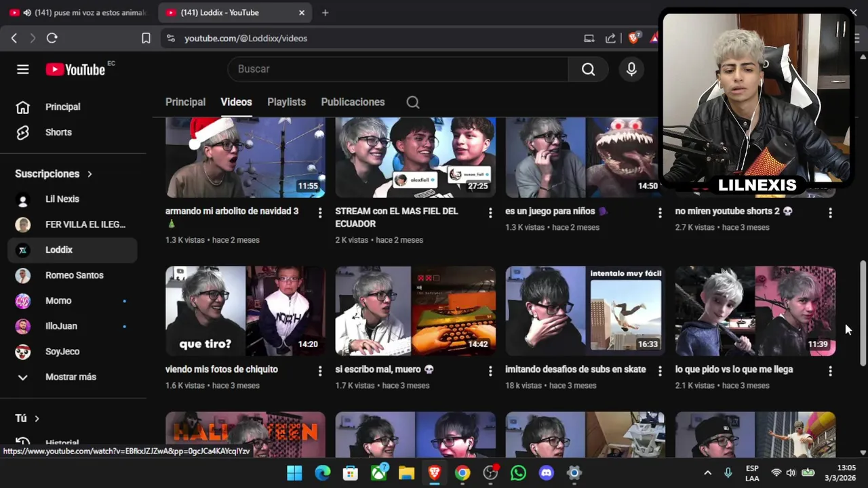Open FER VILLA EL ILEG... channel
The width and height of the screenshot is (868, 488).
pyautogui.click(x=73, y=224)
